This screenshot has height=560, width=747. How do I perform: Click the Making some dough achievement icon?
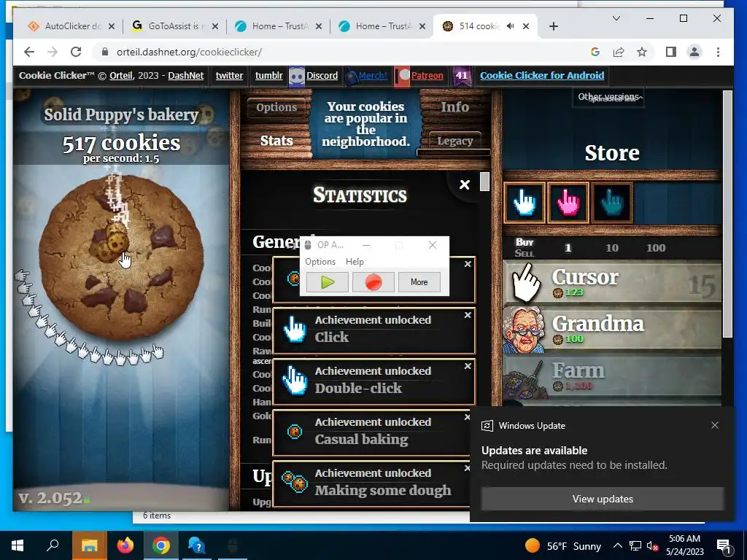click(x=295, y=483)
